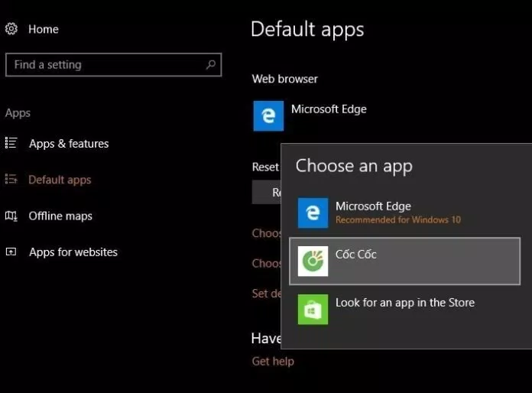532x393 pixels.
Task: Click the Offline maps map icon
Action: pyautogui.click(x=11, y=216)
